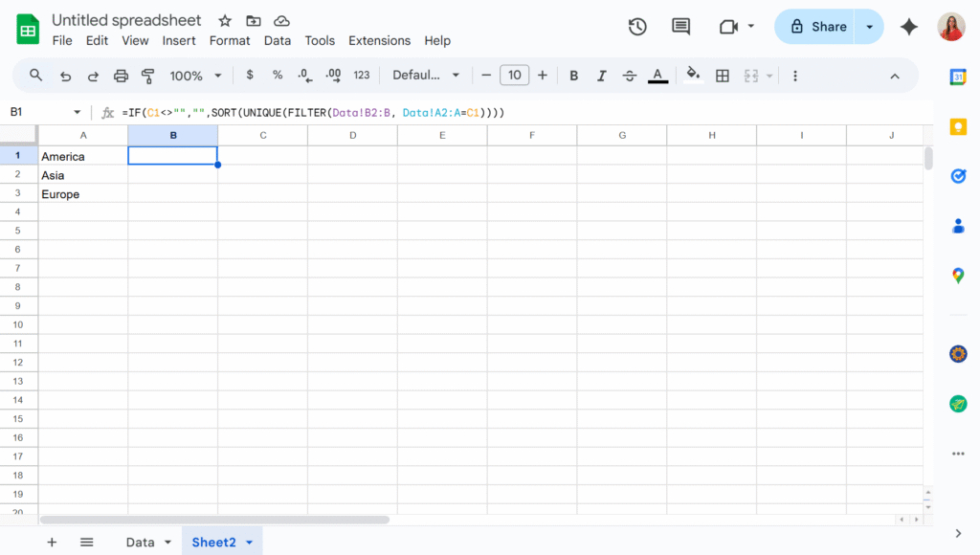Open version history clock icon
The image size is (980, 555).
(x=637, y=27)
